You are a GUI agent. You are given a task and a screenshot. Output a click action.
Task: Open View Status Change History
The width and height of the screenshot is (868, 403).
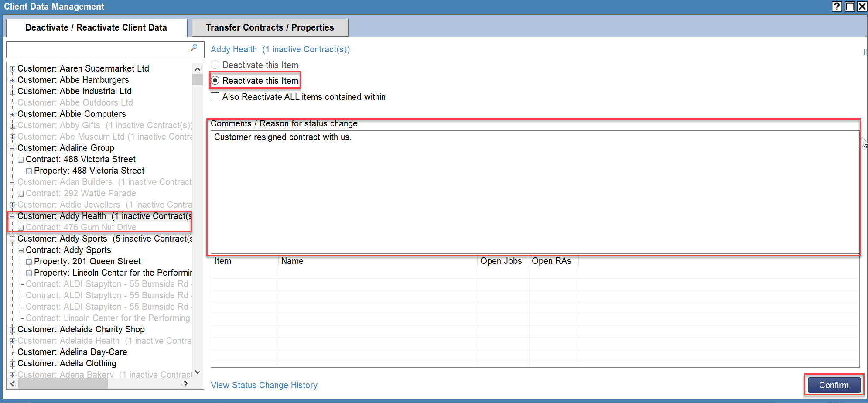pos(263,385)
